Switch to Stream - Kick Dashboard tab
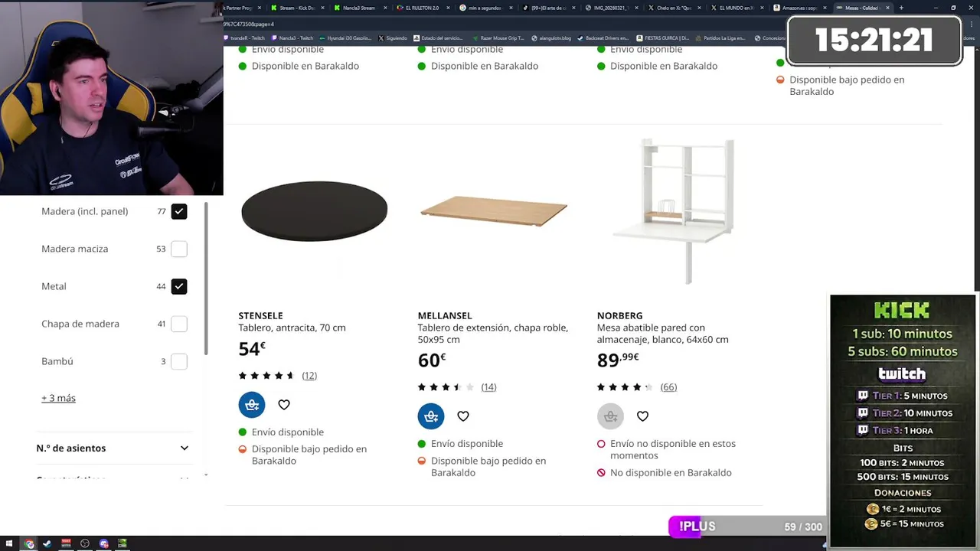 tap(297, 8)
